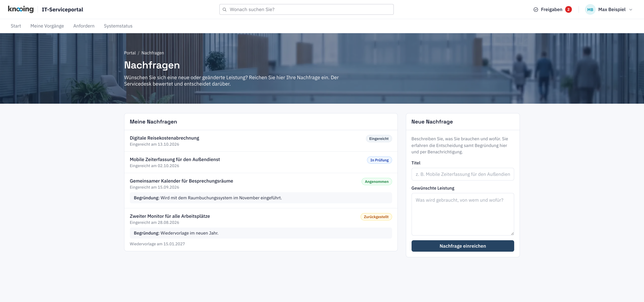
Task: Expand the Max Beispiel account chevron
Action: pos(631,10)
